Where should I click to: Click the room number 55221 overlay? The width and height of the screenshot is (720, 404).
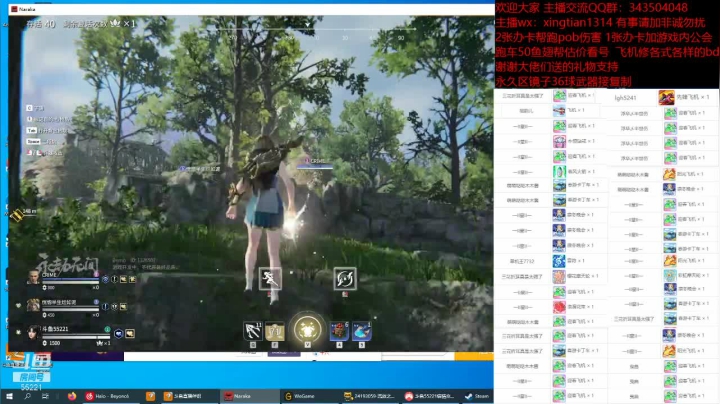coord(31,387)
